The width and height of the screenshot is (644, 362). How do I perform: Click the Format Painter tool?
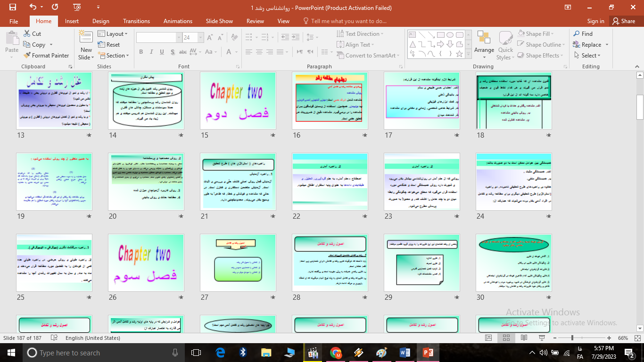point(46,56)
